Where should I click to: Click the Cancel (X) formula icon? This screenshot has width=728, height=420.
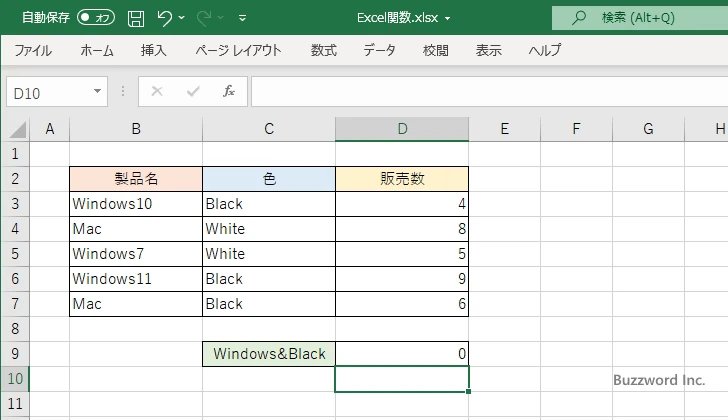(157, 91)
